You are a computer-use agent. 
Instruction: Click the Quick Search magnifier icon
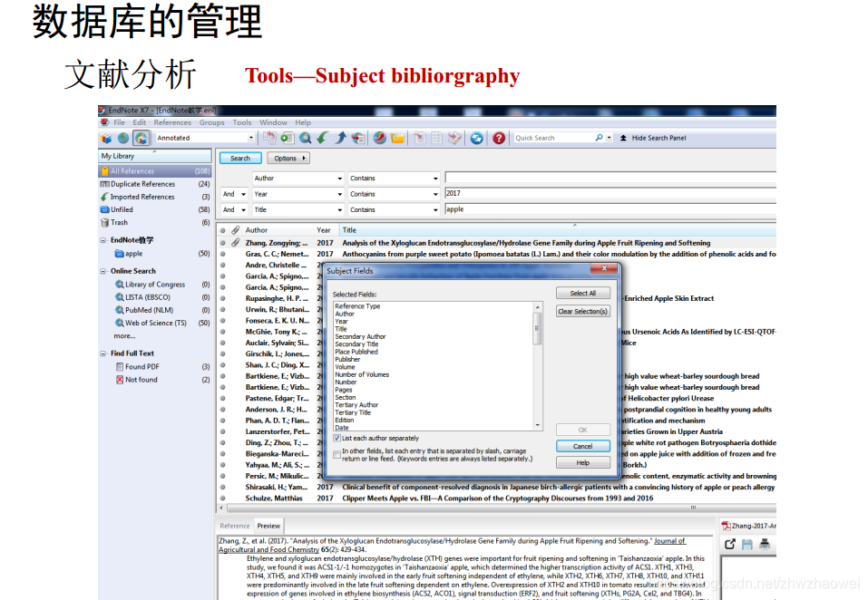click(x=599, y=138)
